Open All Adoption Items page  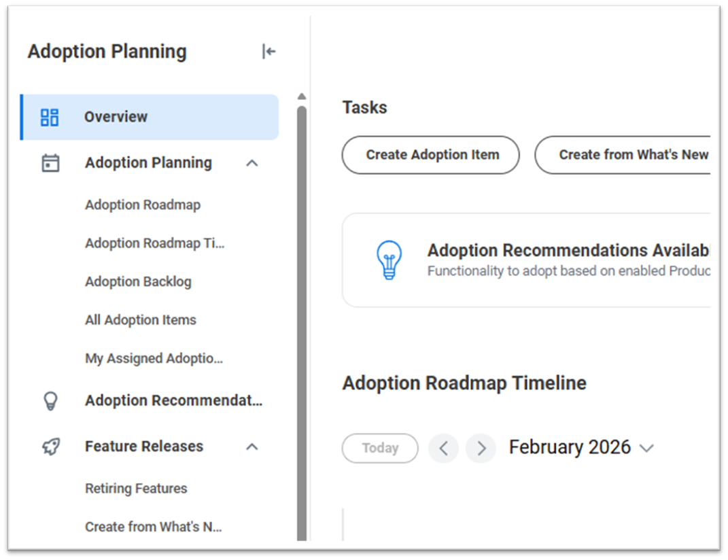click(141, 320)
